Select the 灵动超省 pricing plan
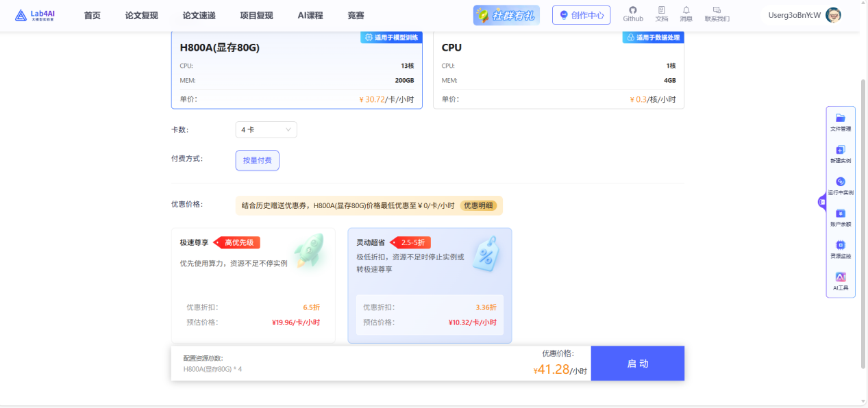This screenshot has width=868, height=408. point(430,285)
